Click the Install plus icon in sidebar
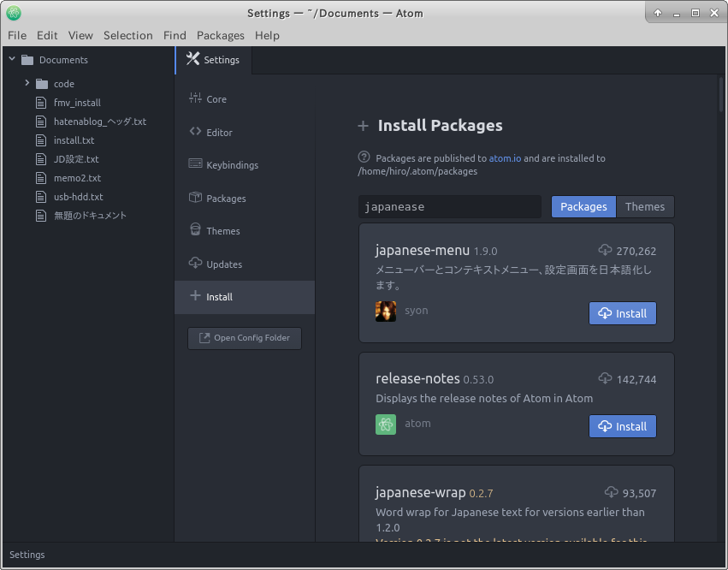 pyautogui.click(x=195, y=296)
